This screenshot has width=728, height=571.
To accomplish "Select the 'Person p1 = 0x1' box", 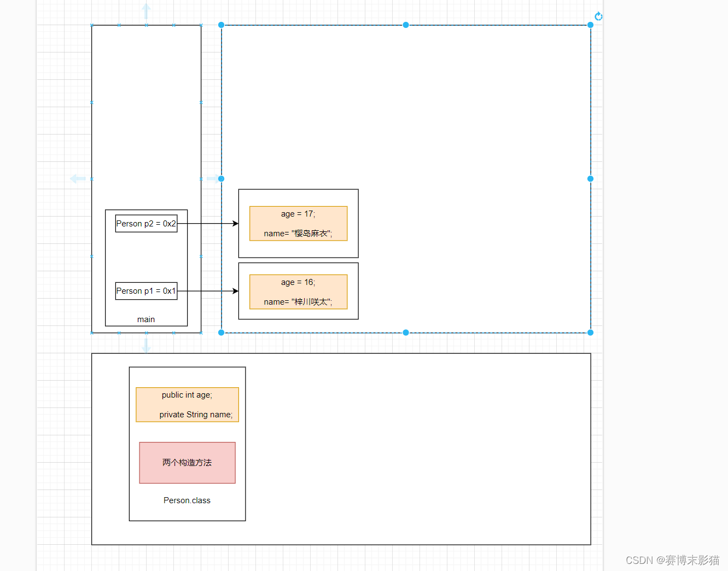I will [x=146, y=291].
